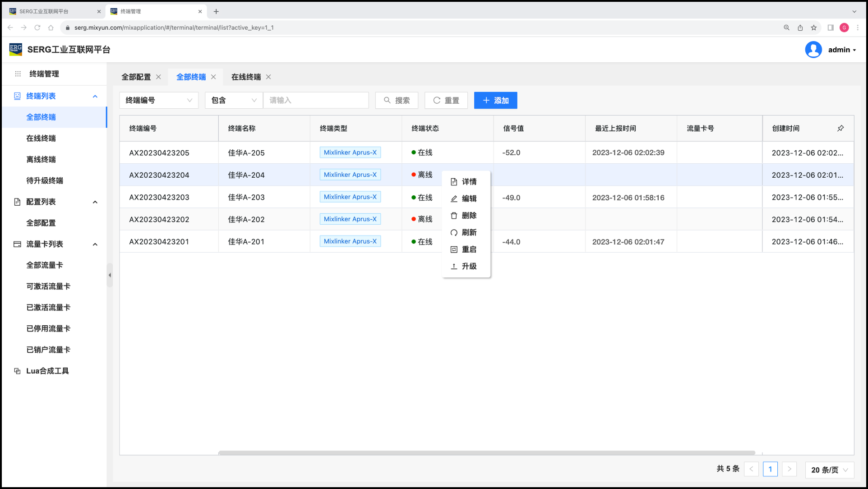Open the 20 条/页 page size dropdown
This screenshot has width=868, height=489.
(829, 470)
